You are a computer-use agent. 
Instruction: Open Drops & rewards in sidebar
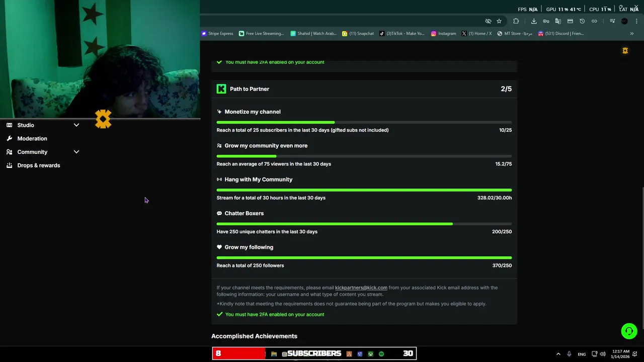pos(38,165)
